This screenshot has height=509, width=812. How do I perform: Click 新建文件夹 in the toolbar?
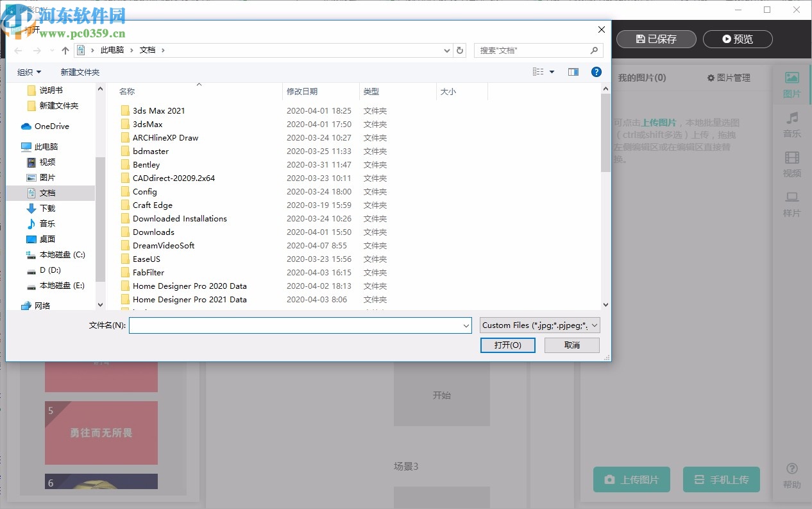click(x=80, y=72)
